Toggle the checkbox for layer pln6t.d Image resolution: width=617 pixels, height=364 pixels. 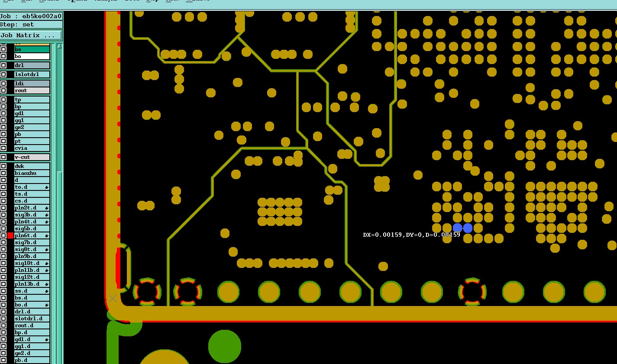(x=3, y=235)
